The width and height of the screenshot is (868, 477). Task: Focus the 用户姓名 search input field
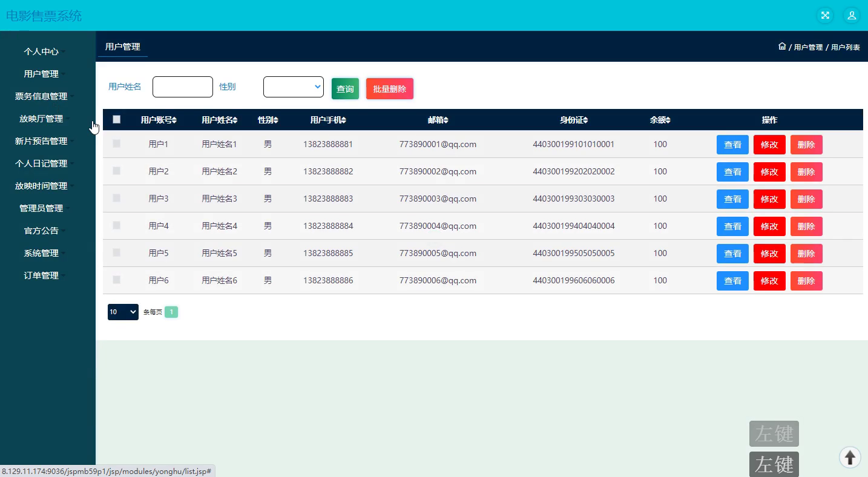pyautogui.click(x=183, y=87)
